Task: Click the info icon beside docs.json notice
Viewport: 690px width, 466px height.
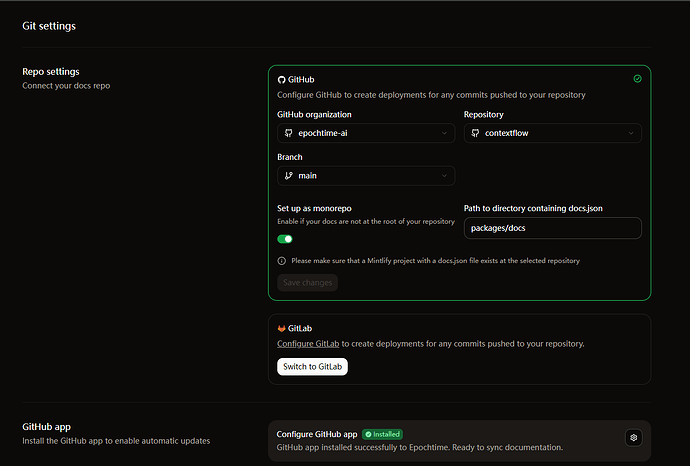Action: (x=282, y=261)
